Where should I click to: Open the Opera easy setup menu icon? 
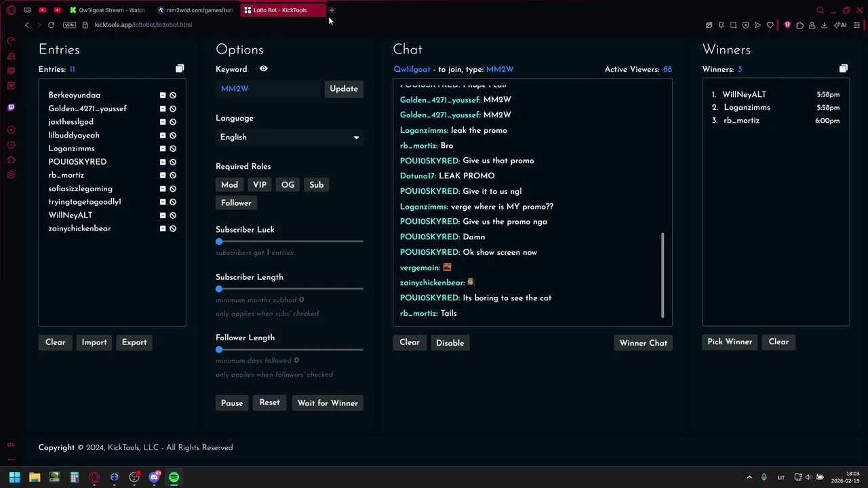(x=857, y=25)
